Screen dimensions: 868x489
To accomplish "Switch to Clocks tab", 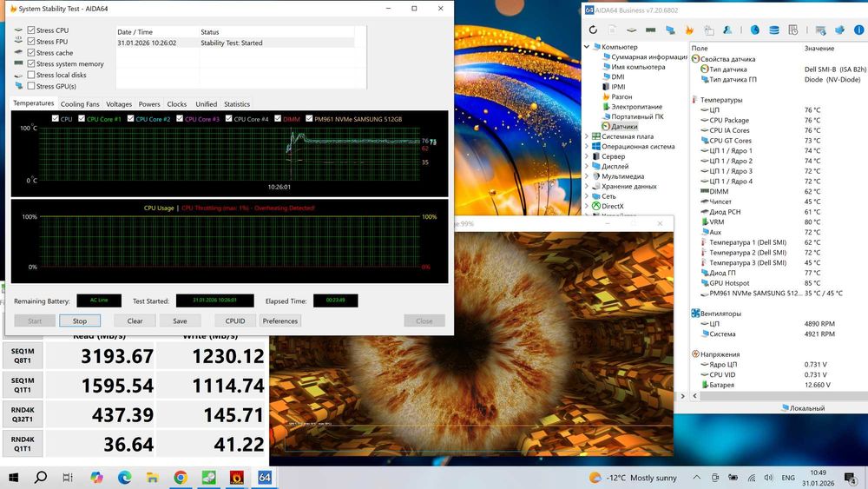I will pos(176,104).
